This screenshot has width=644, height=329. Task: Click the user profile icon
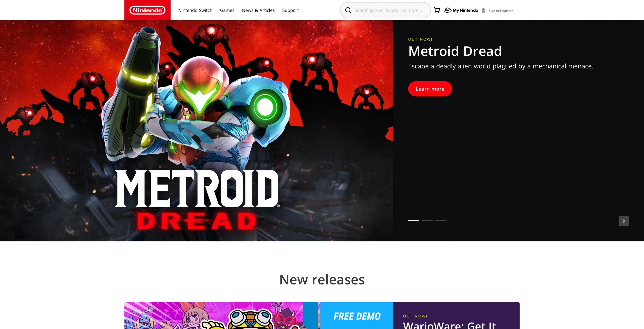pyautogui.click(x=483, y=11)
